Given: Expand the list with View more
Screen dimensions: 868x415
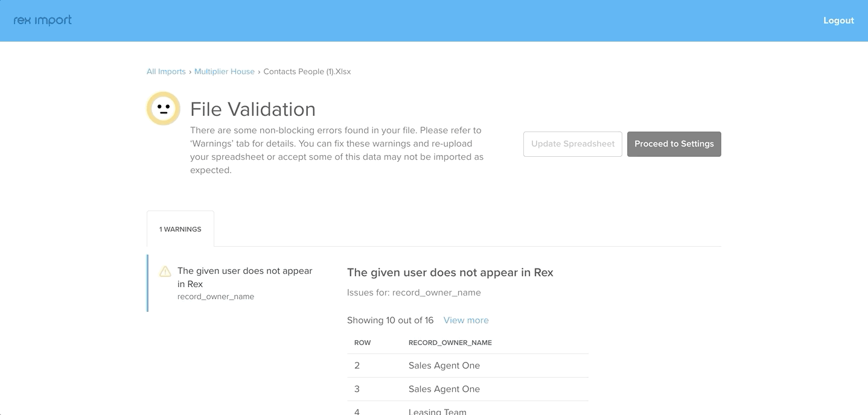Looking at the screenshot, I should click(x=466, y=320).
